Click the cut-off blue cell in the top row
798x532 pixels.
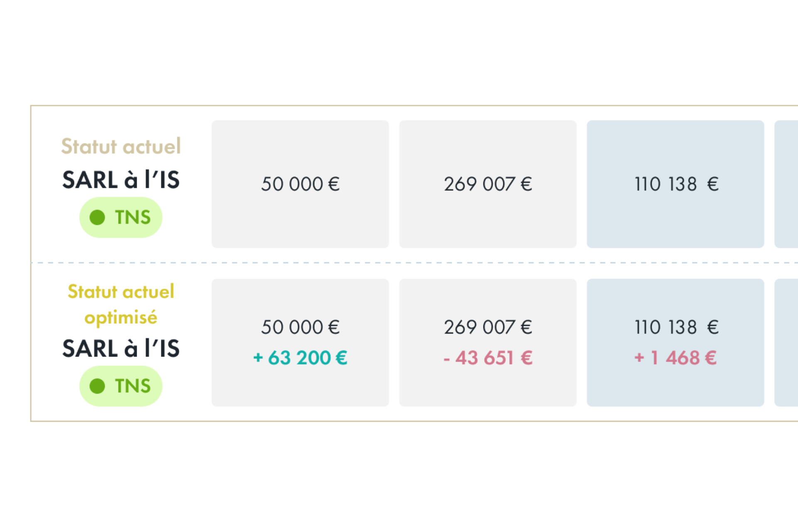(786, 184)
